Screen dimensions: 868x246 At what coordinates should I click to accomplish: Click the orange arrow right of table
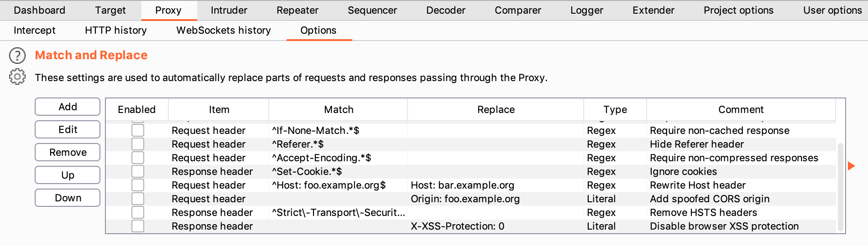tap(851, 166)
